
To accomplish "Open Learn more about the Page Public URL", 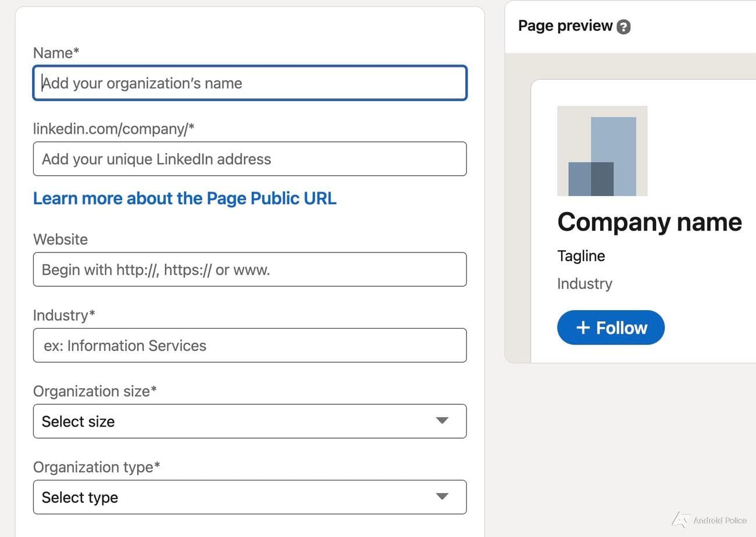I will click(x=184, y=198).
